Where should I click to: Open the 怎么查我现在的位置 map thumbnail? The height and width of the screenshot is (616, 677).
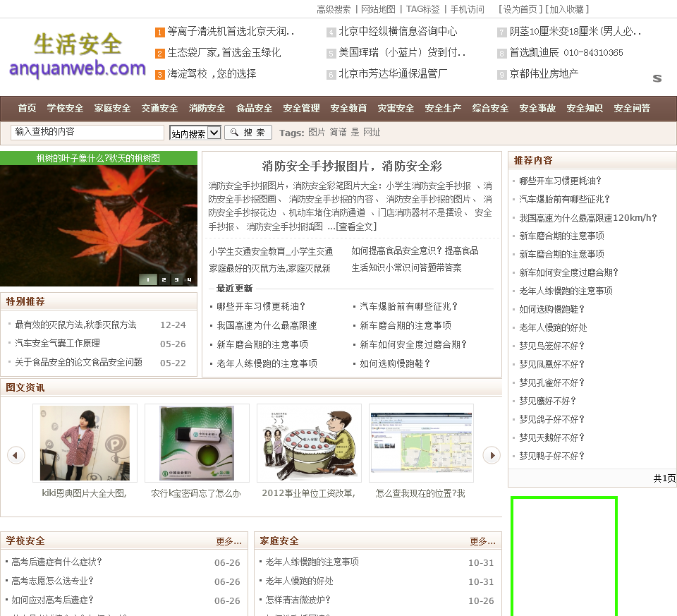[422, 443]
